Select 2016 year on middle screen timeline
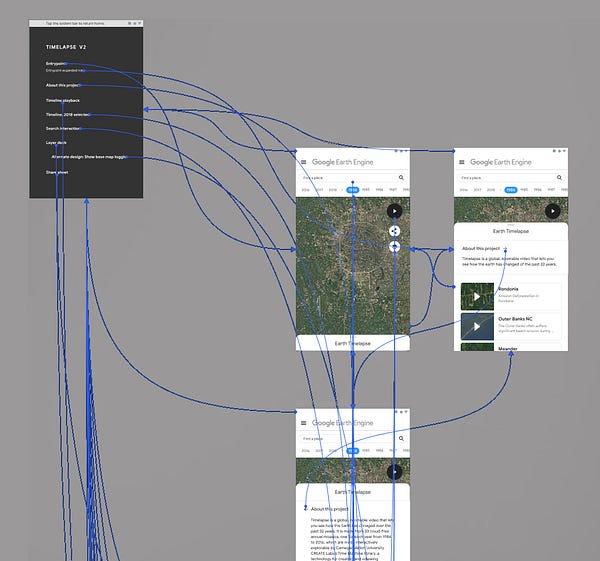The width and height of the screenshot is (600, 561). point(305,190)
